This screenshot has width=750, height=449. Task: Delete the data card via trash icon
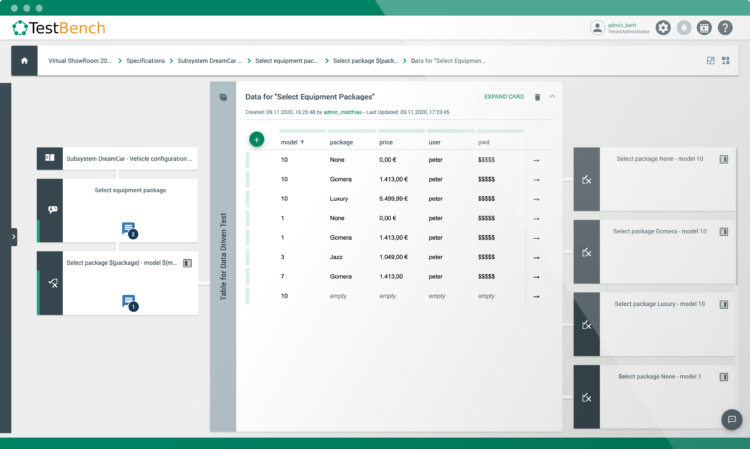[537, 97]
